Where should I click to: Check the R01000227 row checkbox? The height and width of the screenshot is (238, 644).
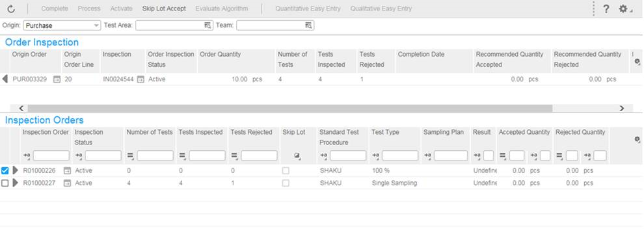pos(5,183)
